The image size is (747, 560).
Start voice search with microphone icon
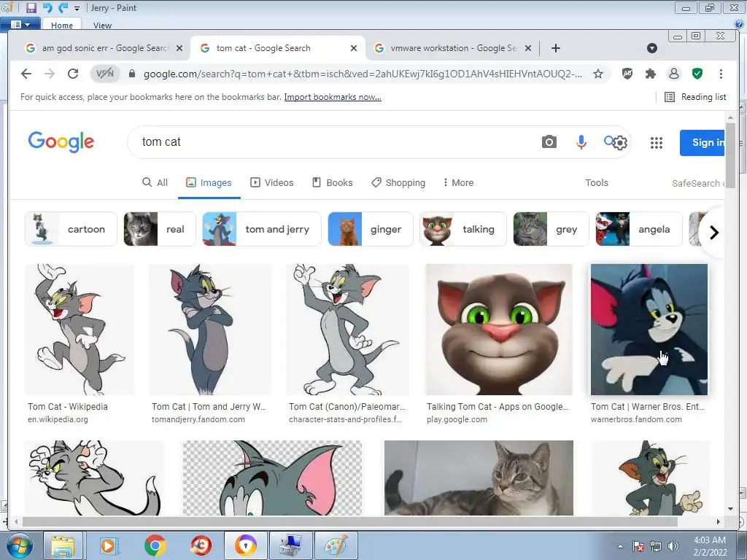click(x=581, y=142)
